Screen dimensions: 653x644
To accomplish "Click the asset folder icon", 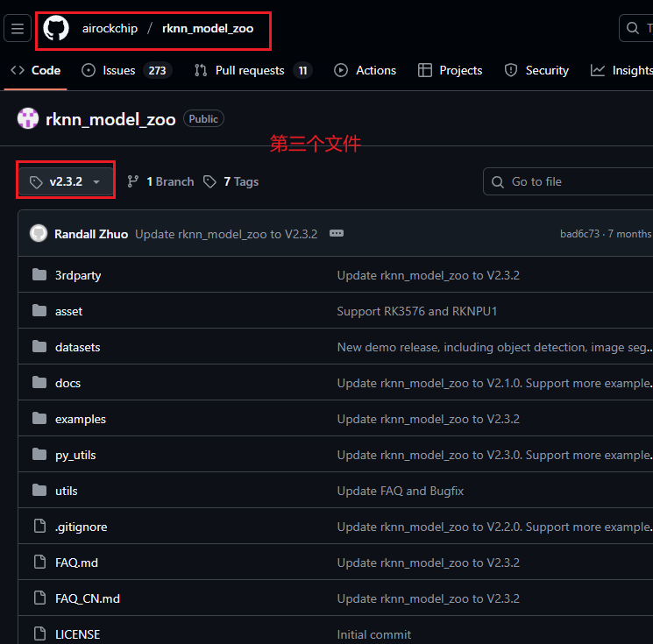I will pyautogui.click(x=39, y=310).
